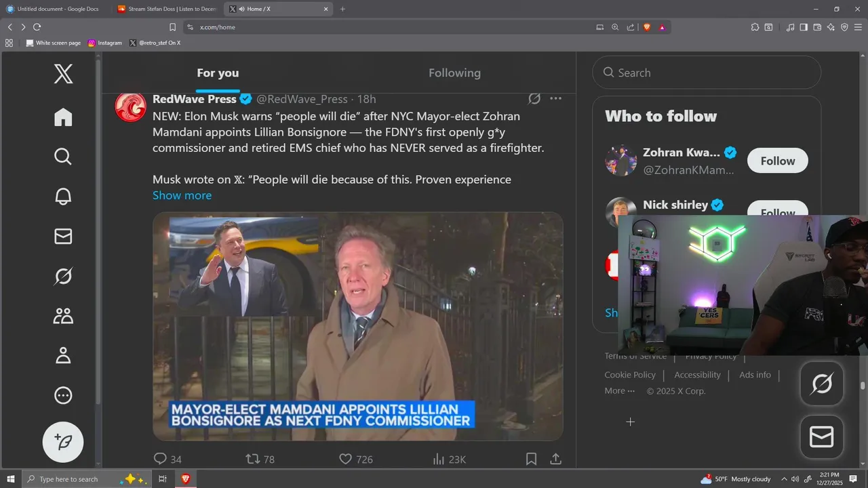The image size is (868, 488).
Task: Click zoom magnifier in address bar
Action: click(615, 27)
